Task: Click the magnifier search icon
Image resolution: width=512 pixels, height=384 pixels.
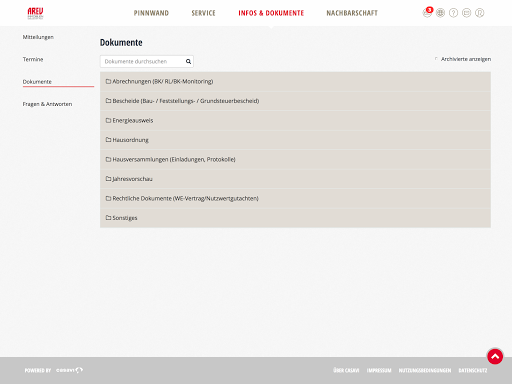Action: (188, 61)
